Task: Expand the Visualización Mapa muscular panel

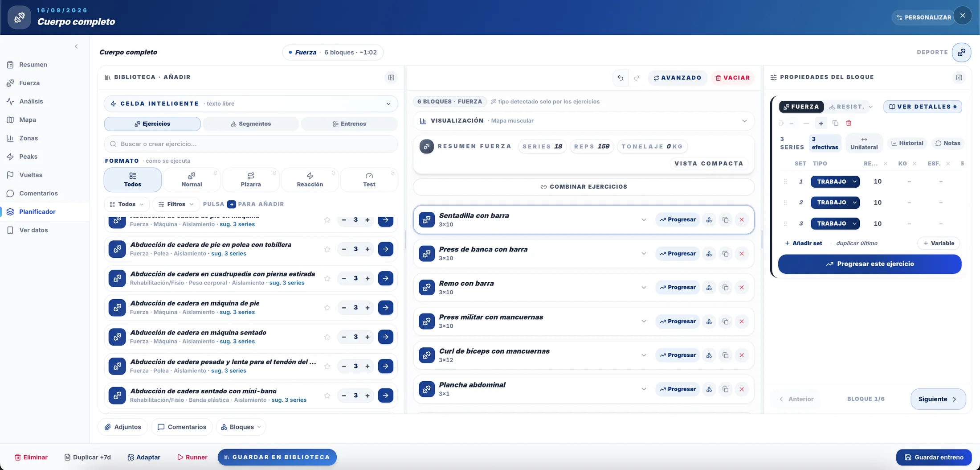Action: [x=584, y=121]
